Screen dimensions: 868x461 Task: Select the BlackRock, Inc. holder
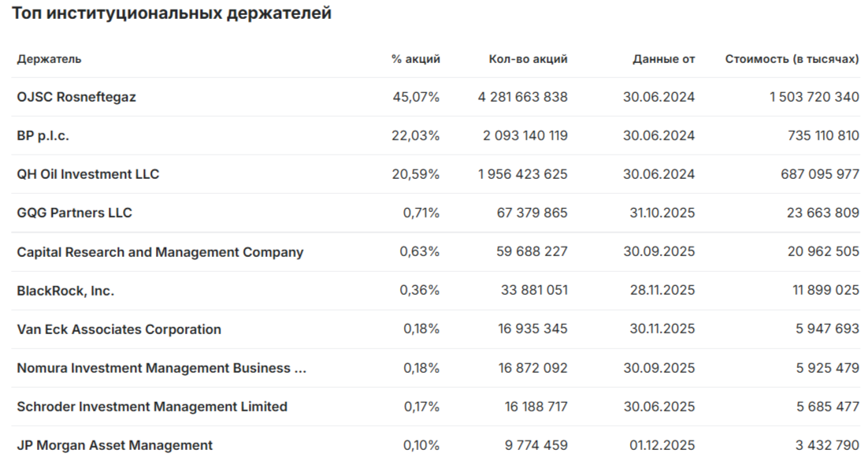[65, 291]
